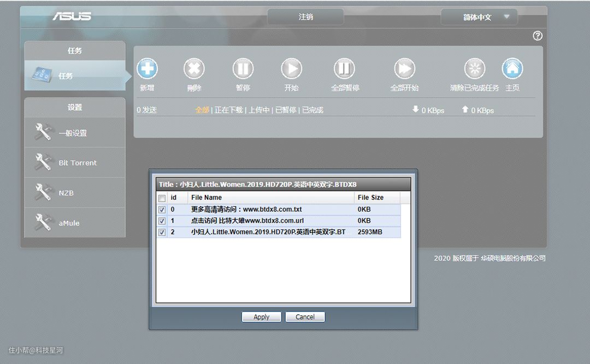Click the Apply button in dialog

coord(261,317)
